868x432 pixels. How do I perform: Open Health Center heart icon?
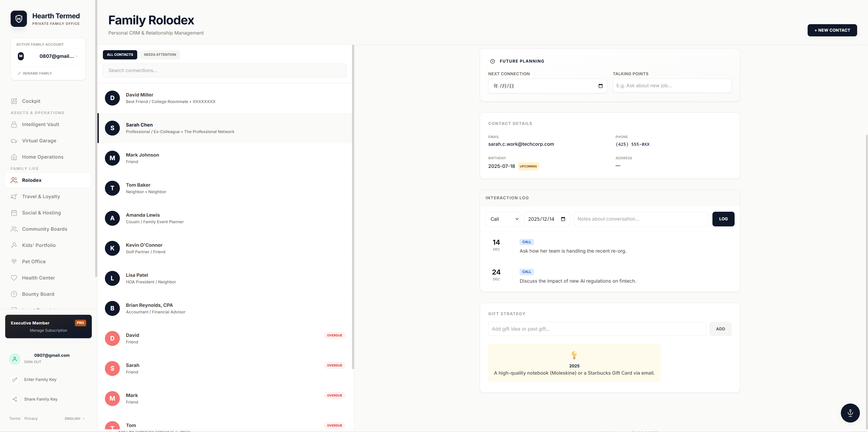[x=14, y=278]
